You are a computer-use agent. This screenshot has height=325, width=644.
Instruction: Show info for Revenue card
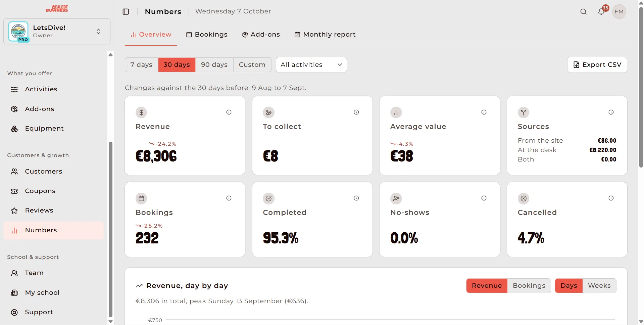(x=229, y=112)
